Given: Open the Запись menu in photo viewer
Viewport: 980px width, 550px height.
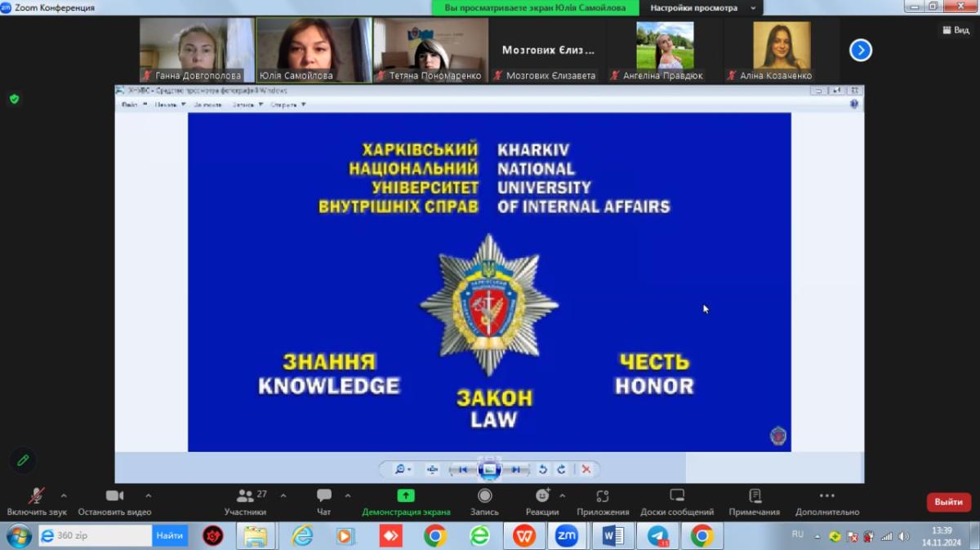Looking at the screenshot, I should [247, 104].
